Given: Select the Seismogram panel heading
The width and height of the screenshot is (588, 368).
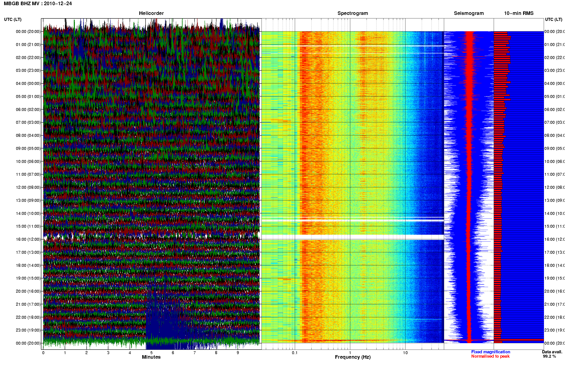Looking at the screenshot, I should coord(469,13).
